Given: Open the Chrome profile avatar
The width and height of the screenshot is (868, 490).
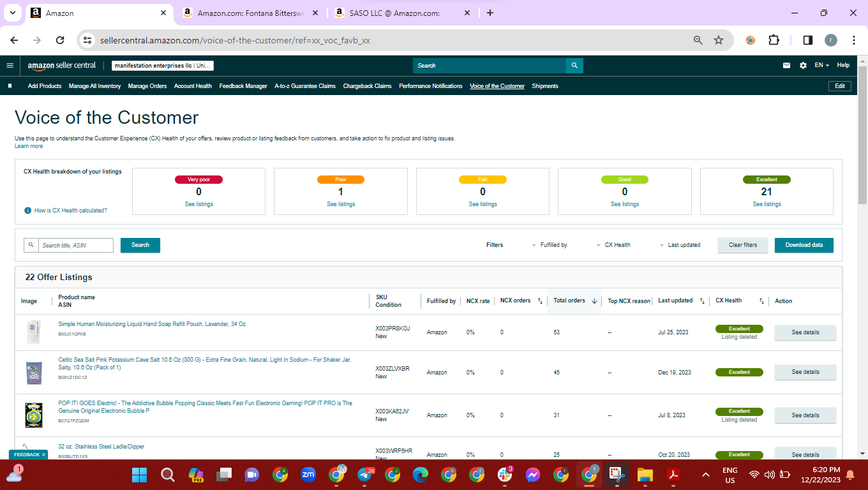Looking at the screenshot, I should (830, 40).
